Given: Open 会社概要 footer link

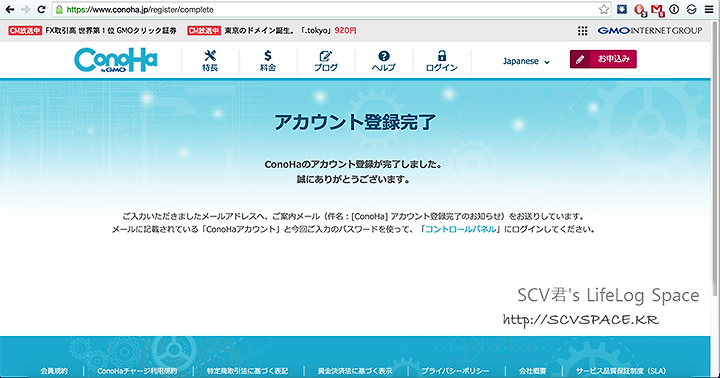Looking at the screenshot, I should click(x=533, y=371).
